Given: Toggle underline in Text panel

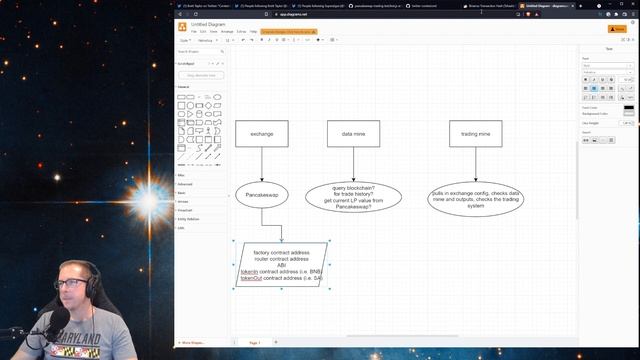Looking at the screenshot, I should [x=603, y=80].
